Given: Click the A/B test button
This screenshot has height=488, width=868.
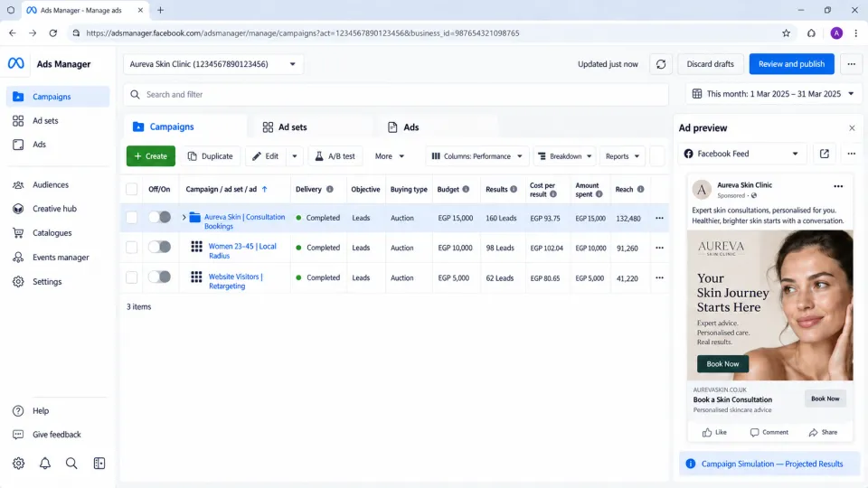Looking at the screenshot, I should pyautogui.click(x=335, y=156).
